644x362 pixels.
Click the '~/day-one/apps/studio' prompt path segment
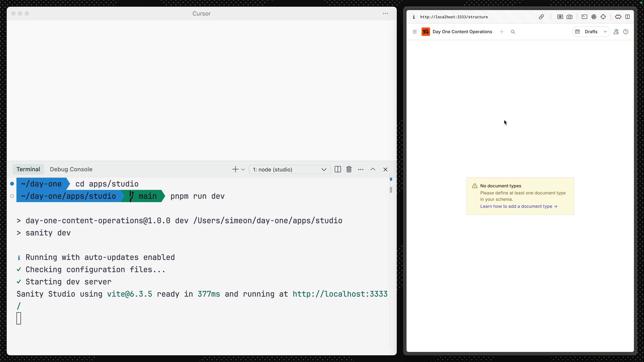click(69, 196)
